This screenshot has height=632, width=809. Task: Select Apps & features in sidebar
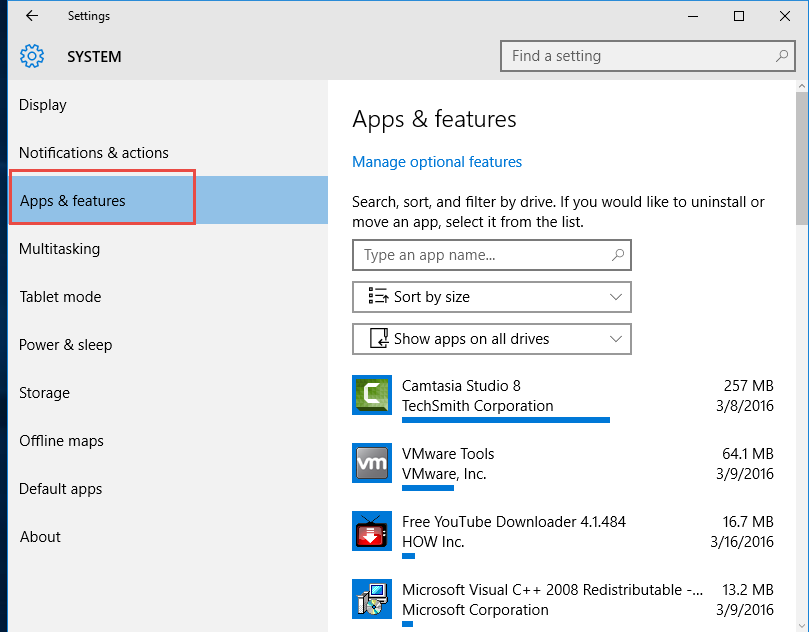(168, 201)
